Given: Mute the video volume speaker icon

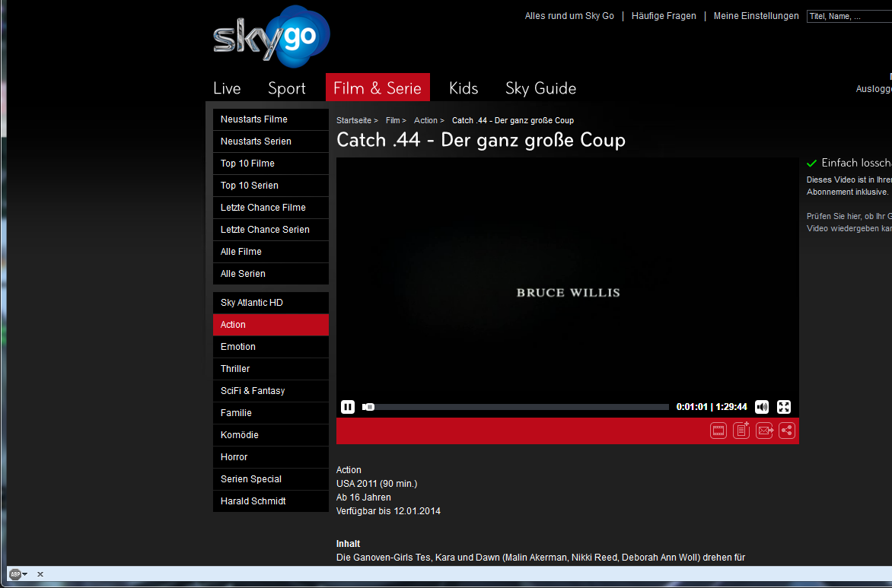Looking at the screenshot, I should coord(762,407).
